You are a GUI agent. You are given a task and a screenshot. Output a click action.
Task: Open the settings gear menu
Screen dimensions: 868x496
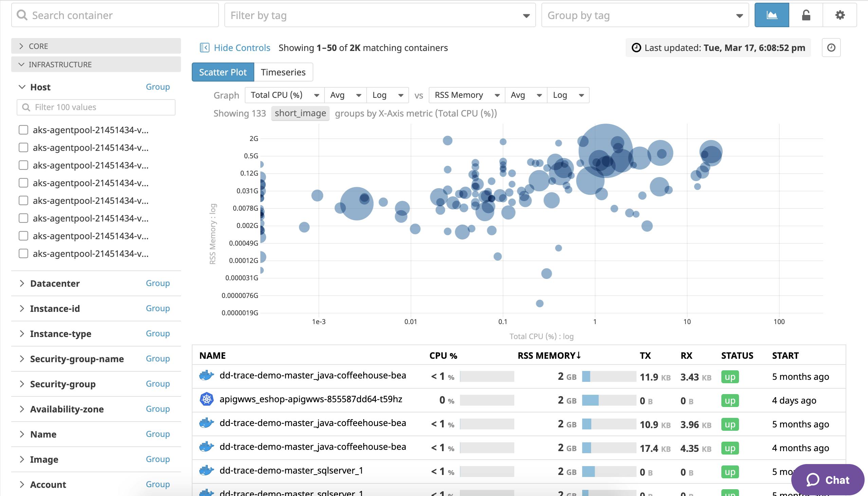point(839,15)
